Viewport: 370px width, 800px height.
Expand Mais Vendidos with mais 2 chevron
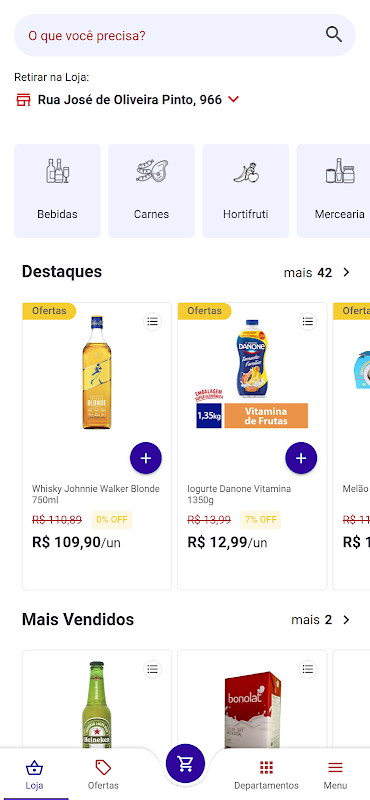coord(347,620)
